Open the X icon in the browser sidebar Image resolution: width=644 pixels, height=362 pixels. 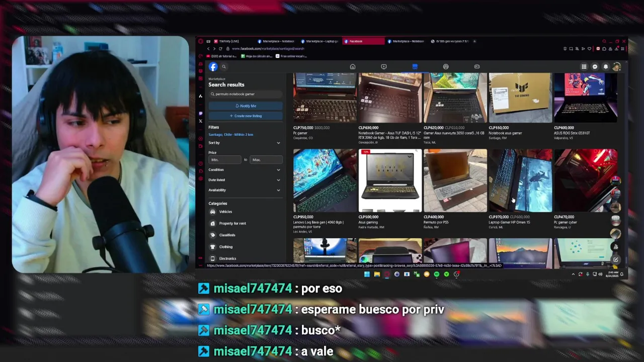pyautogui.click(x=201, y=121)
